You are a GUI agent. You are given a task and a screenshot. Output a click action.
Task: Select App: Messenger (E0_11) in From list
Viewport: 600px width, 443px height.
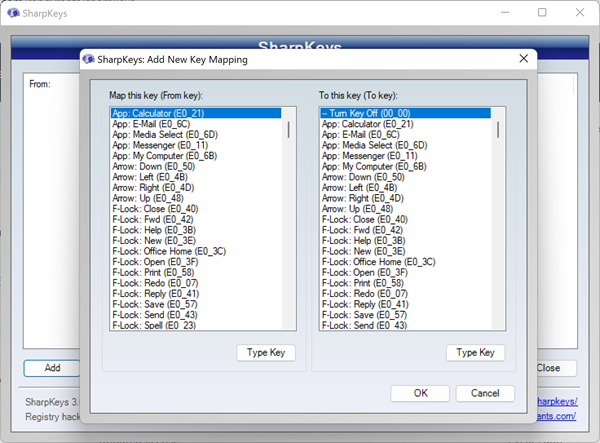pyautogui.click(x=196, y=145)
